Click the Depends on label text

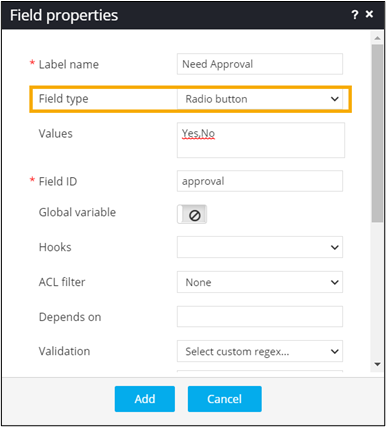pyautogui.click(x=70, y=317)
